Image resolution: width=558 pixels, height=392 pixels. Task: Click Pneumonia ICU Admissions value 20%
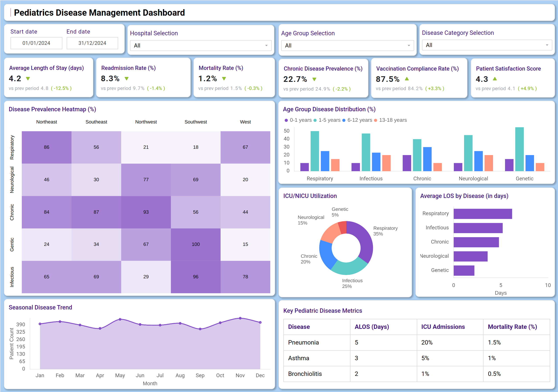[x=427, y=342]
